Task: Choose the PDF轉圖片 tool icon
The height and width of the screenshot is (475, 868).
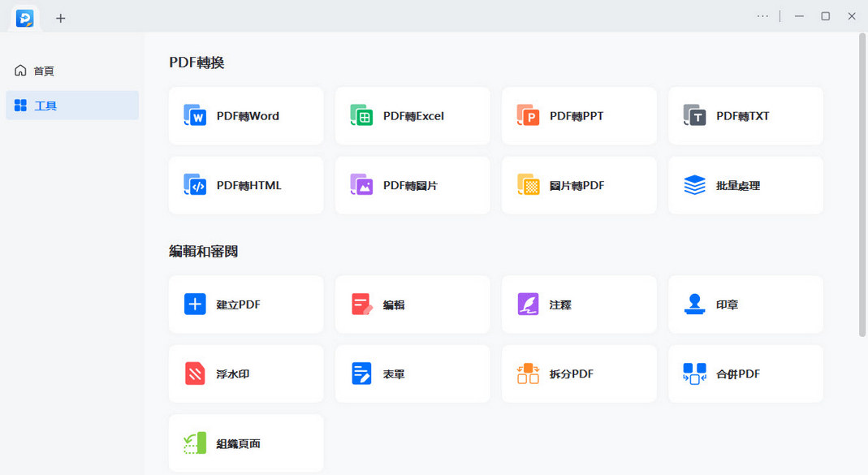Action: [x=361, y=185]
